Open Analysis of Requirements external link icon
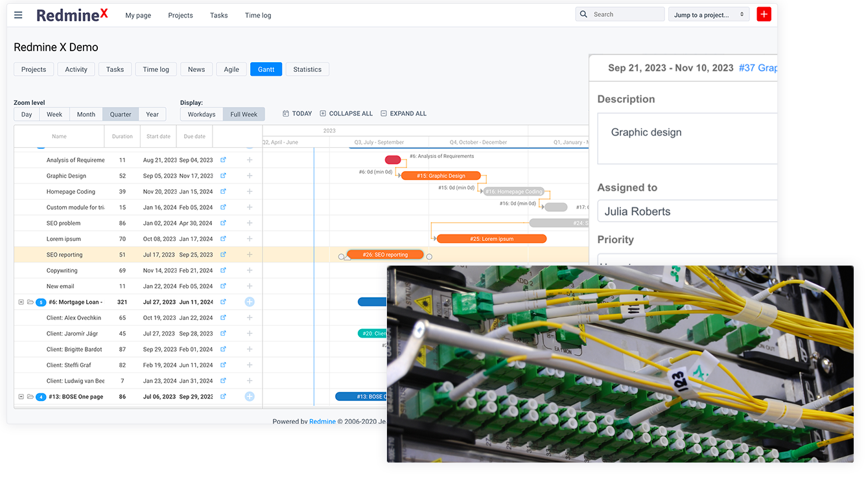Image resolution: width=866 pixels, height=504 pixels. click(x=223, y=160)
